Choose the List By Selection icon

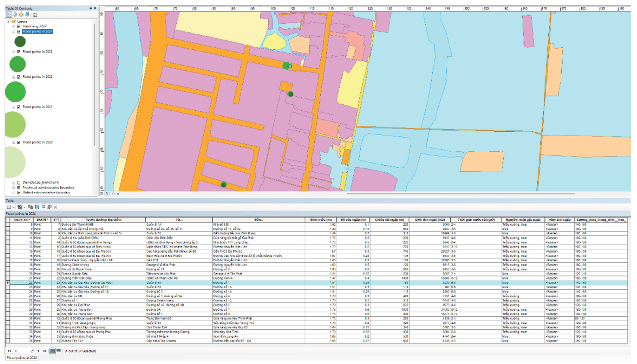coord(28,15)
